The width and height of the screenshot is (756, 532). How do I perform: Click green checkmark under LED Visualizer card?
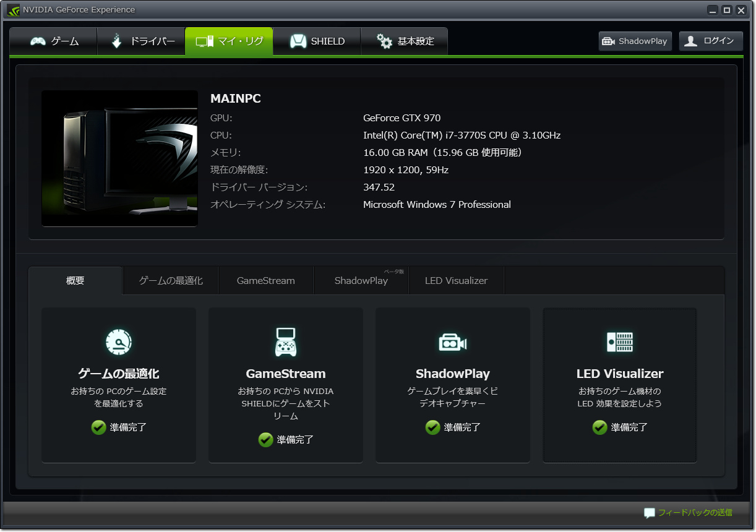pyautogui.click(x=600, y=427)
